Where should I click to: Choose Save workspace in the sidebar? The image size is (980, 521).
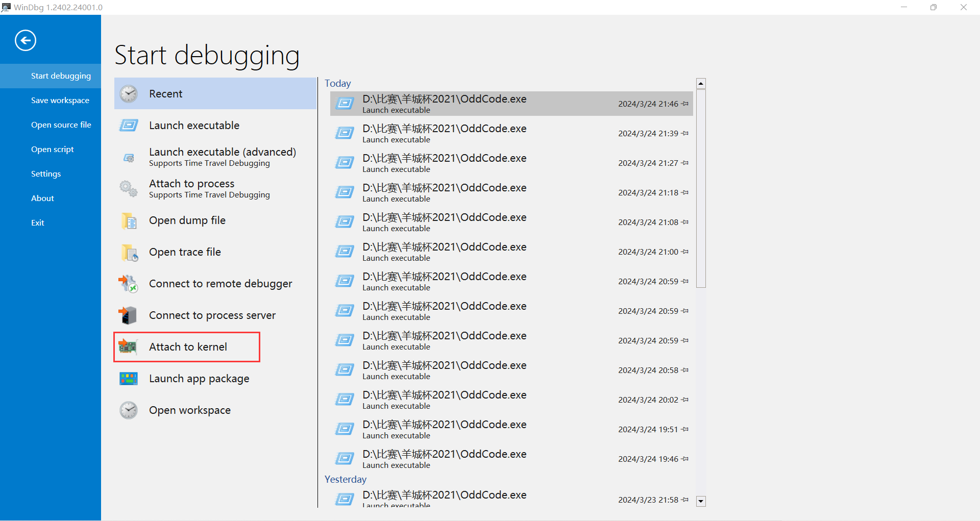[x=51, y=101]
